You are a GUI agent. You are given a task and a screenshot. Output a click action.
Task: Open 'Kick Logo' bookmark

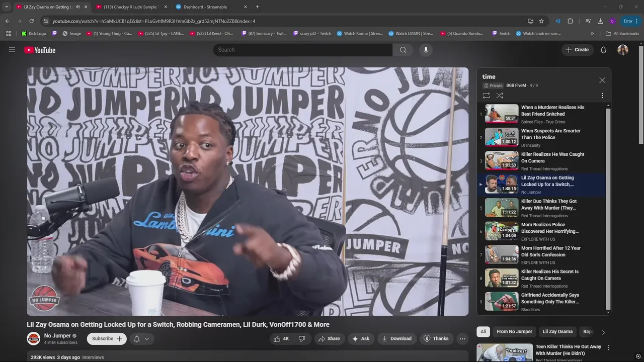pos(34,34)
